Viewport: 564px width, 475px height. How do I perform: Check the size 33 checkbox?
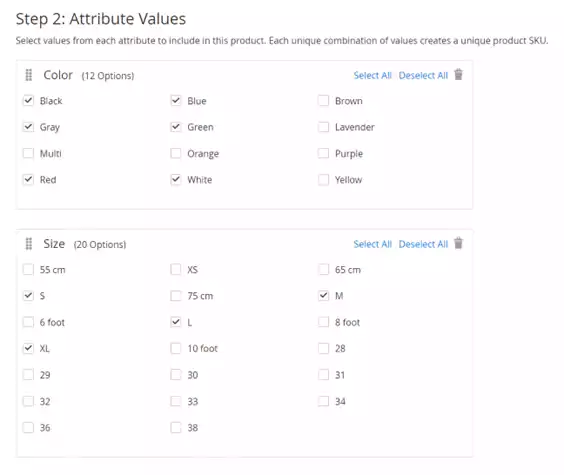click(x=176, y=401)
